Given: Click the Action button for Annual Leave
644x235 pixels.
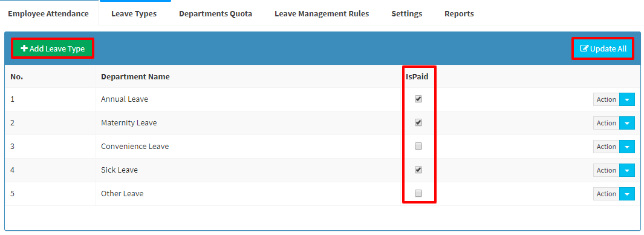Looking at the screenshot, I should click(x=607, y=99).
